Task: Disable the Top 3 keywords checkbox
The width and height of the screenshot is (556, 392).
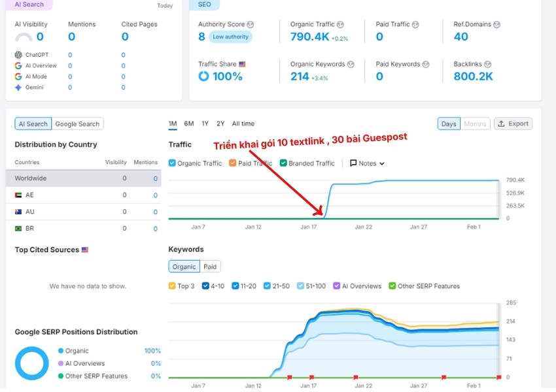Action: pyautogui.click(x=172, y=286)
